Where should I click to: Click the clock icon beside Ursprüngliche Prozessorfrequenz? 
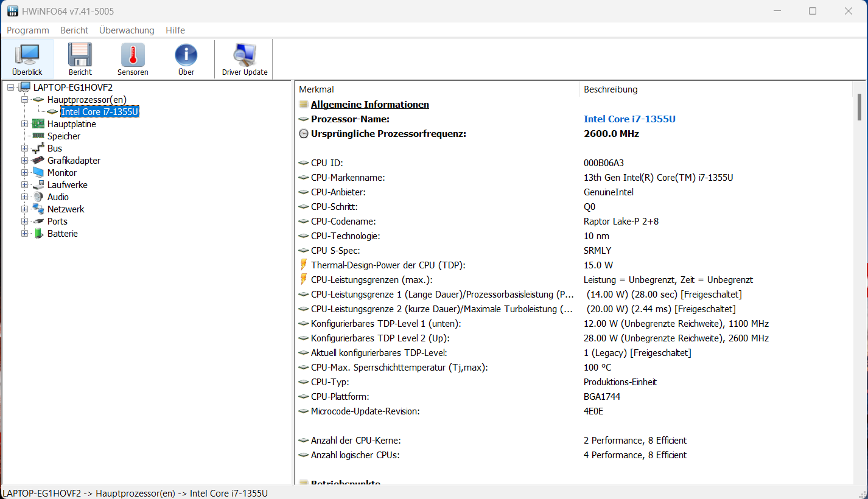pos(304,133)
